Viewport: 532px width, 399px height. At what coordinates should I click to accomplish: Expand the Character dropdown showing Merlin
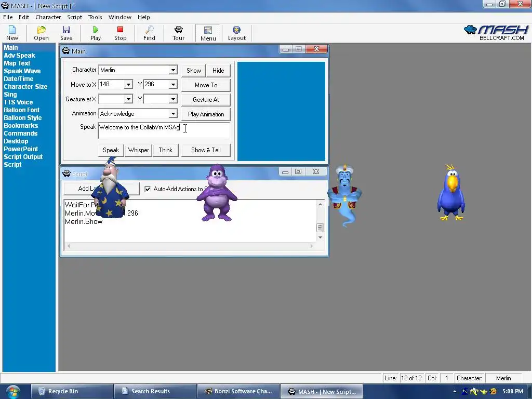173,70
